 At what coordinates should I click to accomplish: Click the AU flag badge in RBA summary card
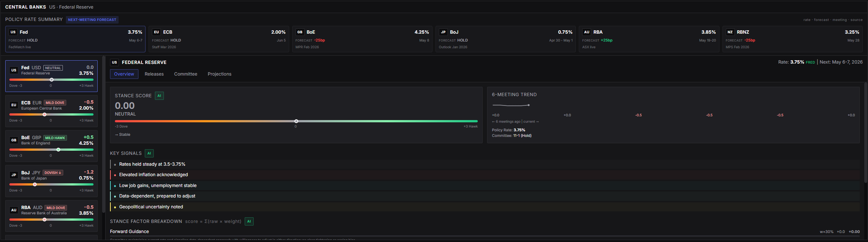(x=587, y=32)
